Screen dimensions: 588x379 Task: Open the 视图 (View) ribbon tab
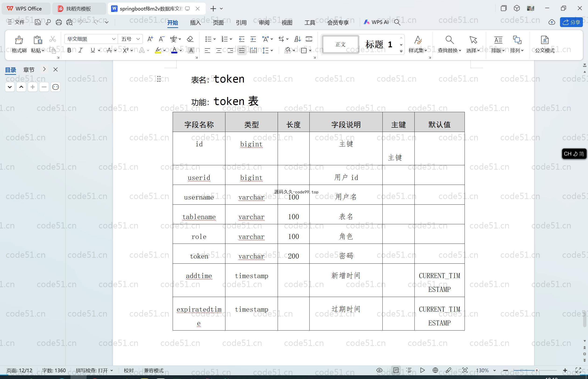coord(287,23)
